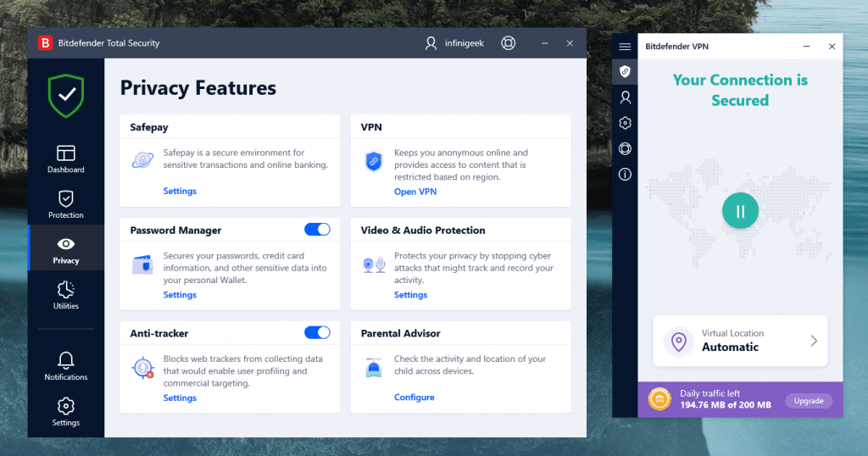Image resolution: width=868 pixels, height=456 pixels.
Task: Open VPN settings gear icon
Action: (x=626, y=123)
